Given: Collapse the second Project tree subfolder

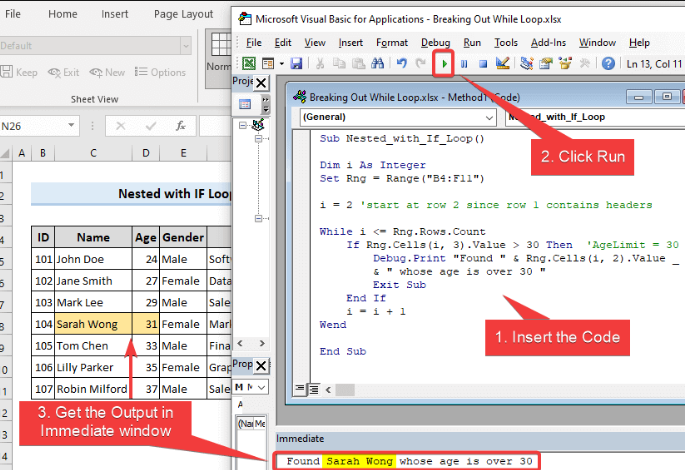Looking at the screenshot, I should click(259, 218).
